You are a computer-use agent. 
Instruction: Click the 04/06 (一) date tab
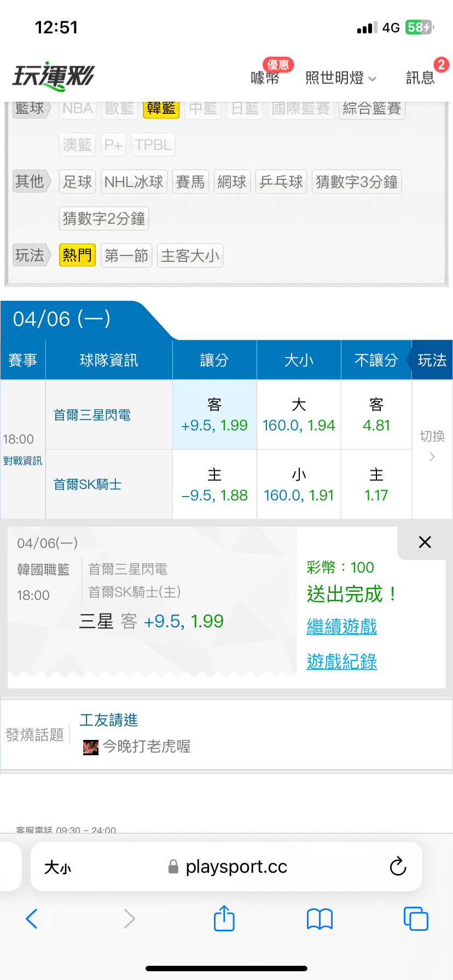coord(62,319)
